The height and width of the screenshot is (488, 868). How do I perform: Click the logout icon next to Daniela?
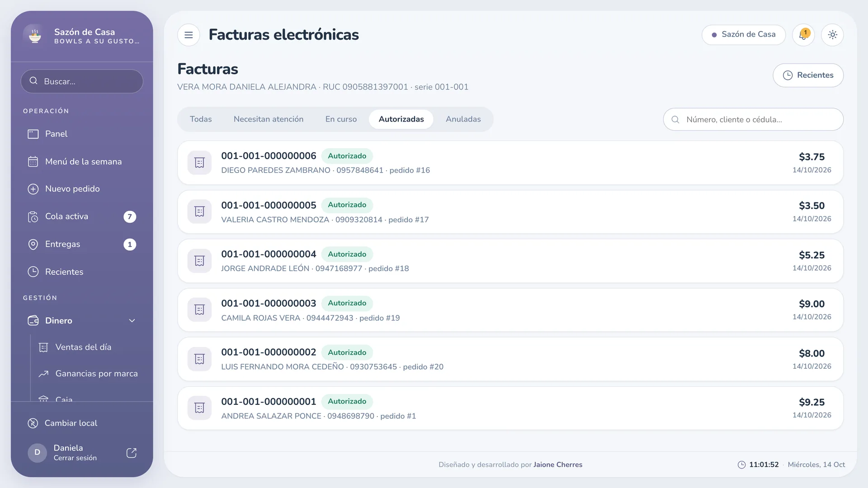[132, 453]
